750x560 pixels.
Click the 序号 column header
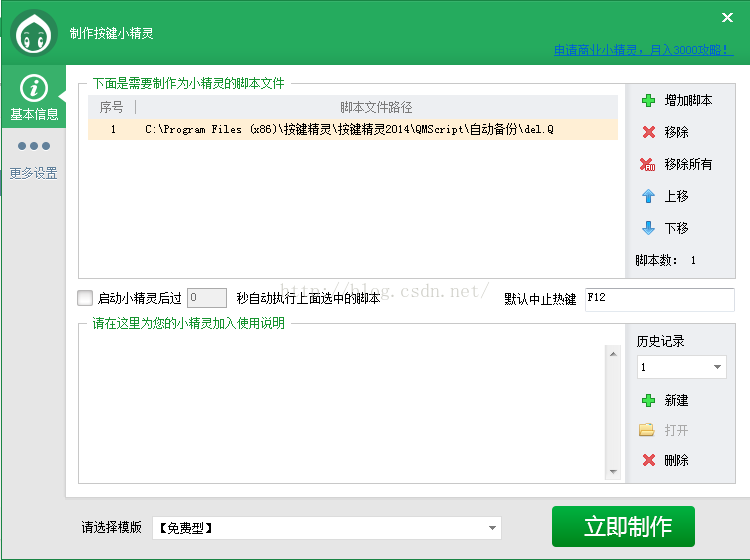[111, 107]
